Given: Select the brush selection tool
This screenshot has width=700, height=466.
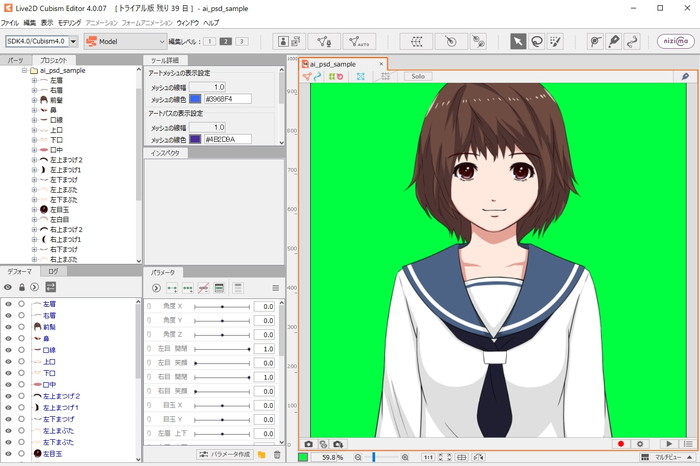Looking at the screenshot, I should (x=555, y=42).
